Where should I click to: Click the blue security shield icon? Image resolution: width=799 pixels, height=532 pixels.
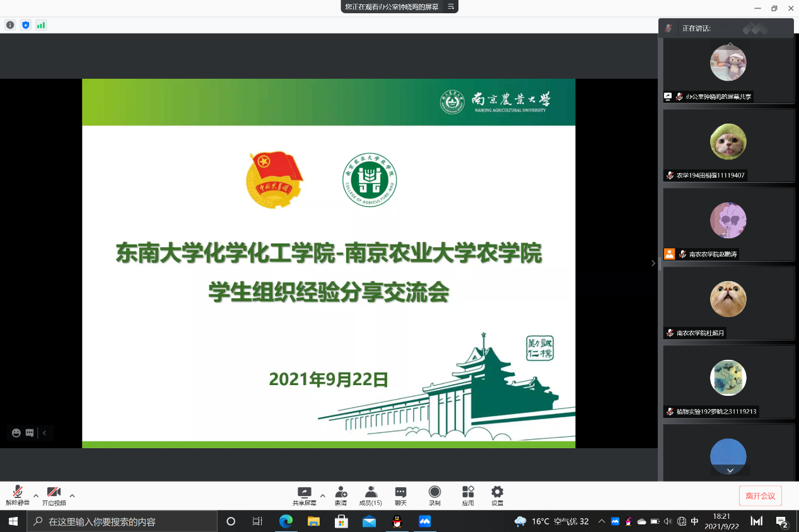(26, 25)
